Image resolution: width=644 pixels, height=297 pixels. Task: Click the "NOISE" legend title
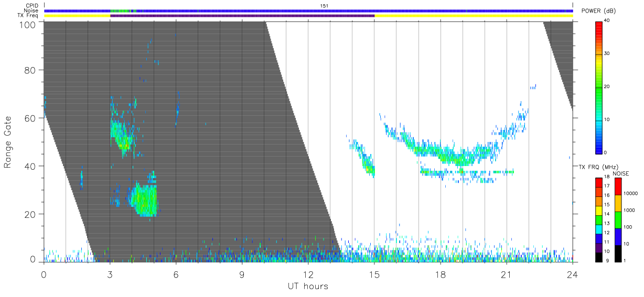point(621,173)
